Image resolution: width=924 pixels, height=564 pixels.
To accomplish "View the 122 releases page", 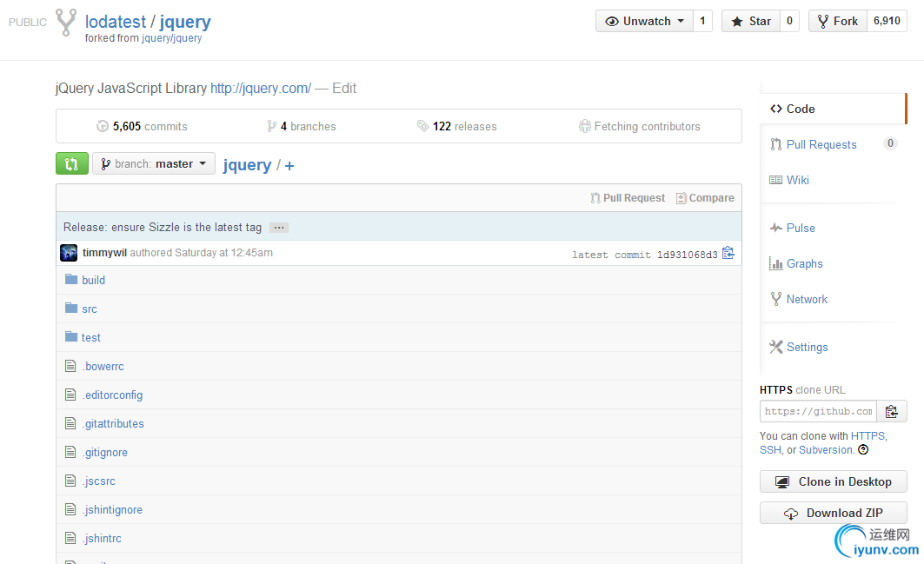I will pos(456,126).
